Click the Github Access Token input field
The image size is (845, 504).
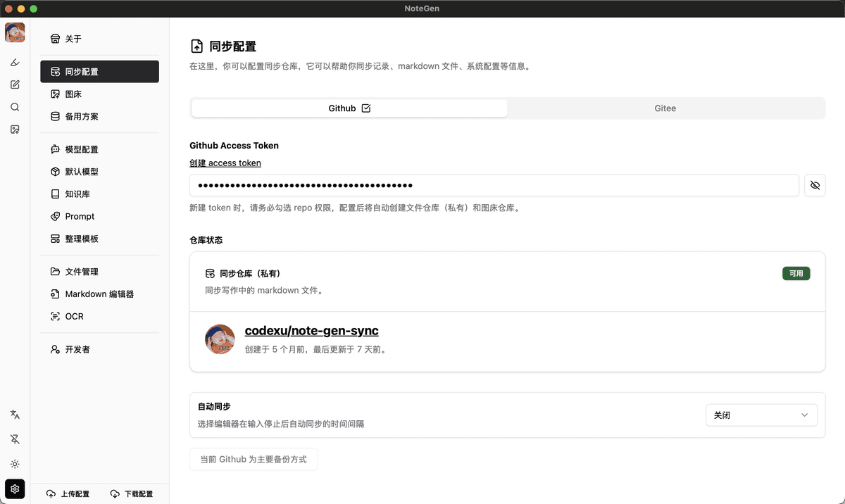coord(494,185)
